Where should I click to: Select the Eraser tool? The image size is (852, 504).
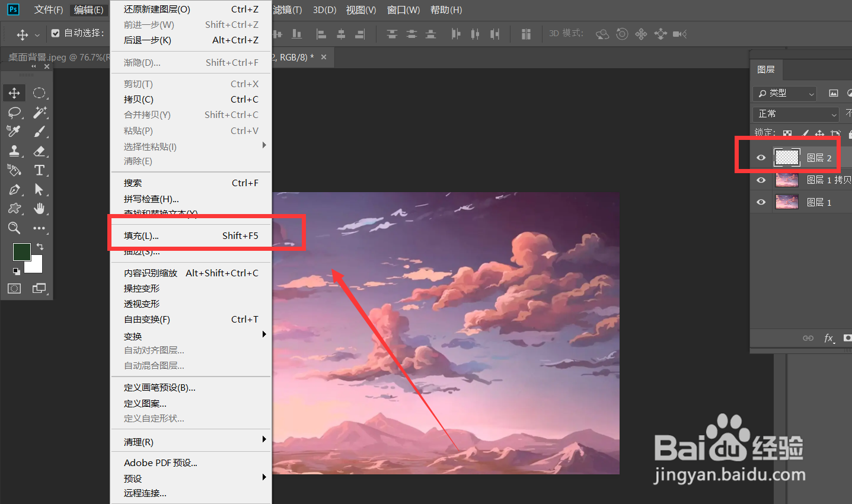point(39,151)
